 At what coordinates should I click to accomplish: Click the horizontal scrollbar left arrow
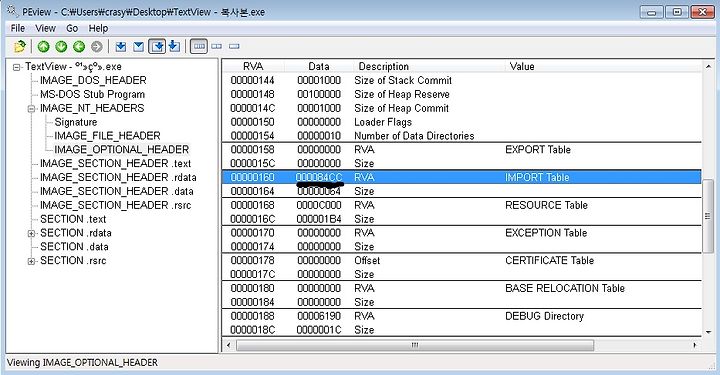(229, 345)
